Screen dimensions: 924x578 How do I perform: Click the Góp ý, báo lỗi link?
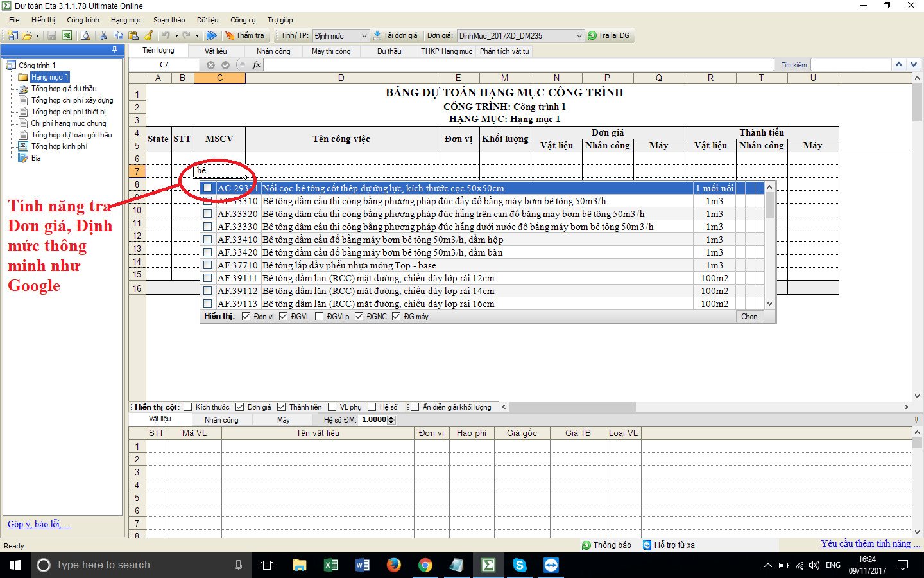(39, 525)
